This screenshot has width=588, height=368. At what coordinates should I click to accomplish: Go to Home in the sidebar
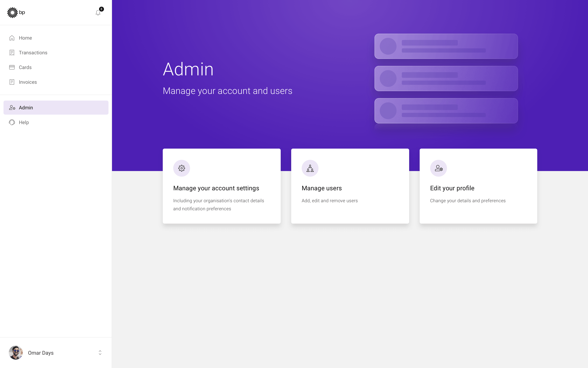pyautogui.click(x=56, y=38)
